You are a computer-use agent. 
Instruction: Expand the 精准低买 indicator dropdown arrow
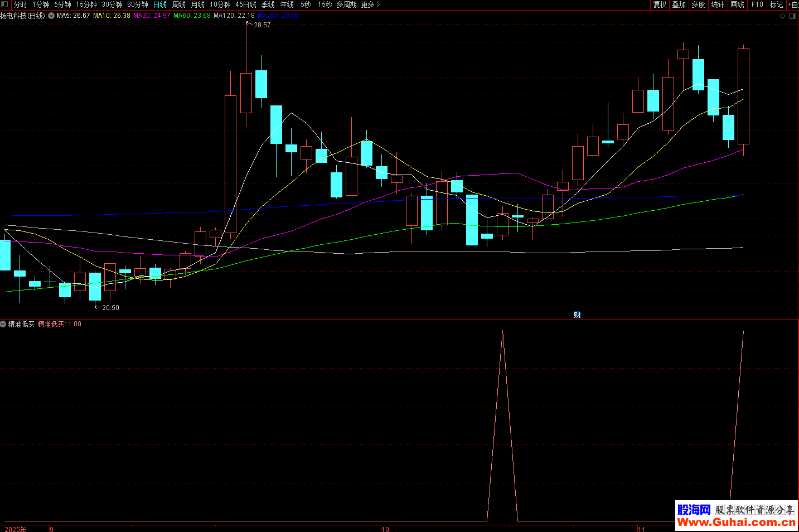pos(3,324)
